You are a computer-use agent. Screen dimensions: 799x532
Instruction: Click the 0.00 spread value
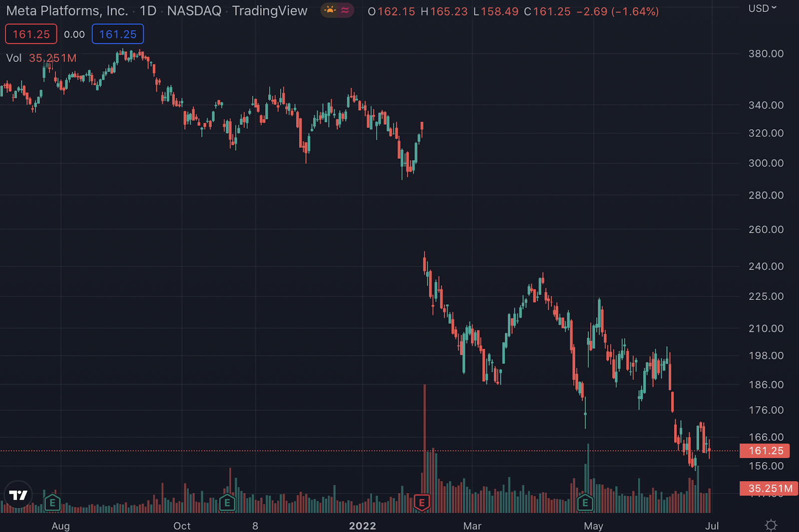click(x=74, y=34)
